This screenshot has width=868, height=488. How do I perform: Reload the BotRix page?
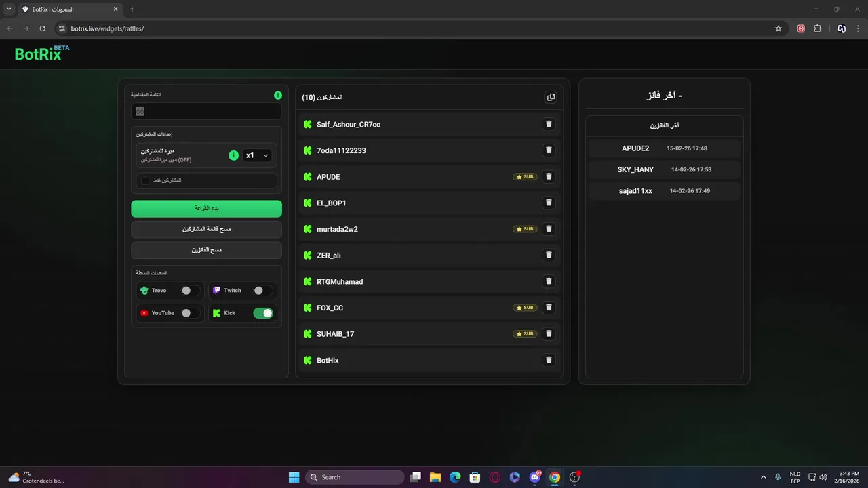pos(42,28)
